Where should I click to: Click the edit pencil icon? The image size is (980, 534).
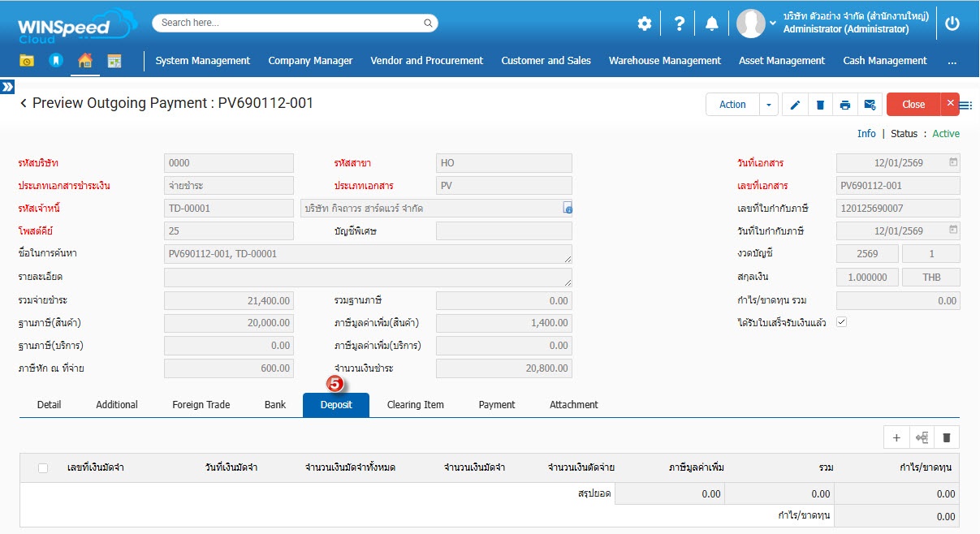pyautogui.click(x=795, y=105)
